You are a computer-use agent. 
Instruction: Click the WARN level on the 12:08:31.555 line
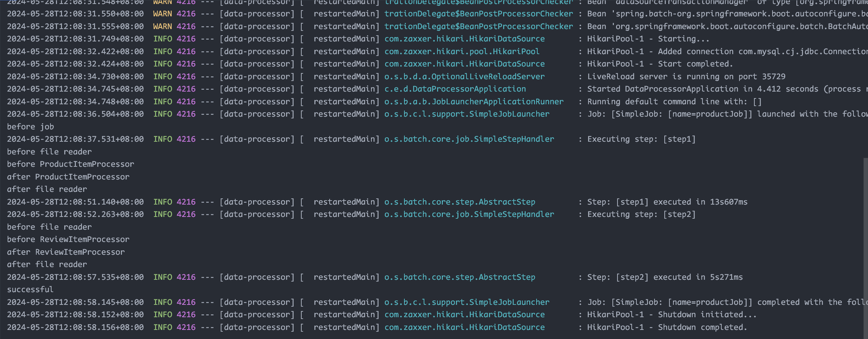(163, 27)
